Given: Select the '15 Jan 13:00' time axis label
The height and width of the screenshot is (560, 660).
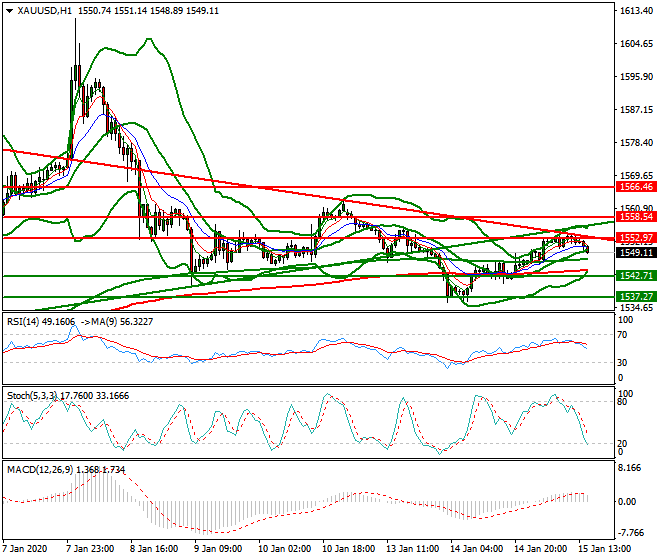Looking at the screenshot, I should (x=605, y=549).
